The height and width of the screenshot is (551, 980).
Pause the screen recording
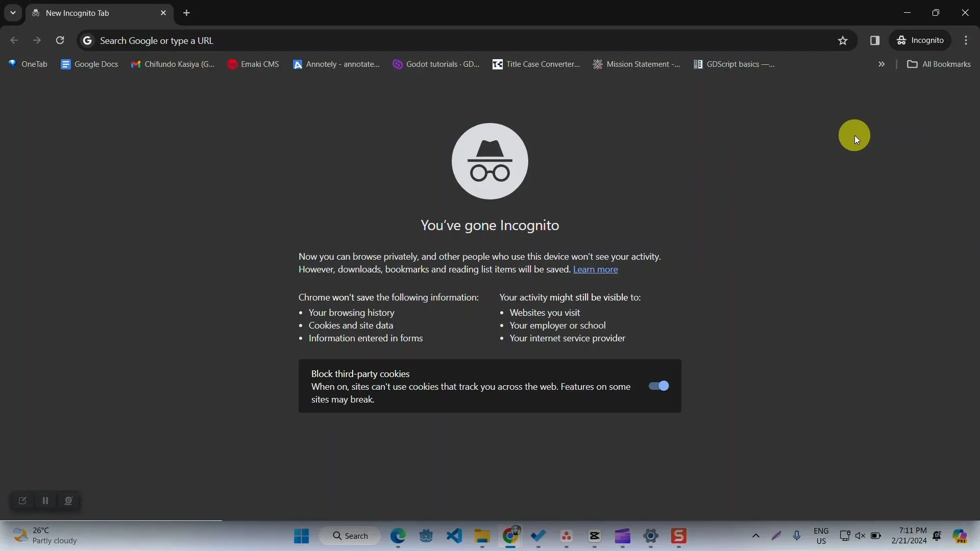pyautogui.click(x=45, y=501)
